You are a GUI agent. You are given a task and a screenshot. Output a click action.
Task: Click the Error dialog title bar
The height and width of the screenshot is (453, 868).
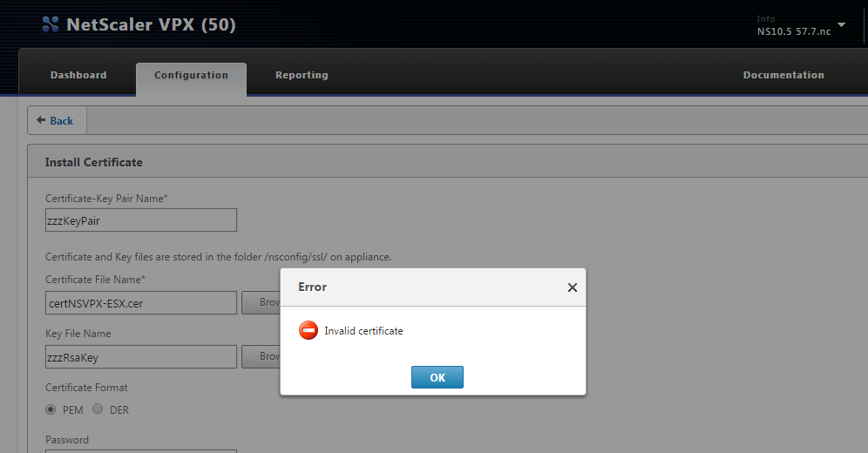[x=418, y=287]
